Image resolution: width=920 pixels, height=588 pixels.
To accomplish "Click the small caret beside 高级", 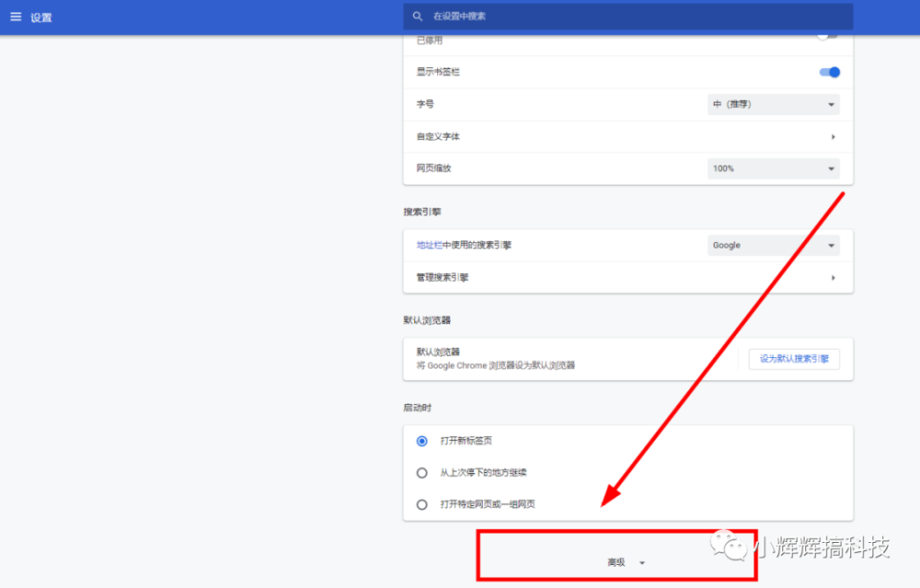I will [642, 562].
